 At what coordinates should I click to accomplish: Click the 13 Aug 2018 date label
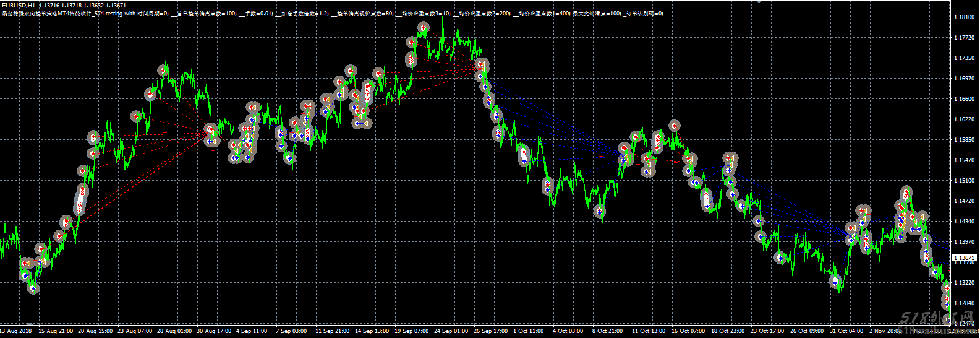click(x=17, y=331)
